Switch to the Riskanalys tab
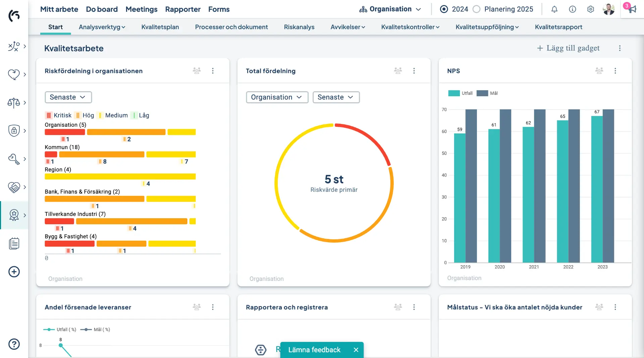 coord(299,27)
